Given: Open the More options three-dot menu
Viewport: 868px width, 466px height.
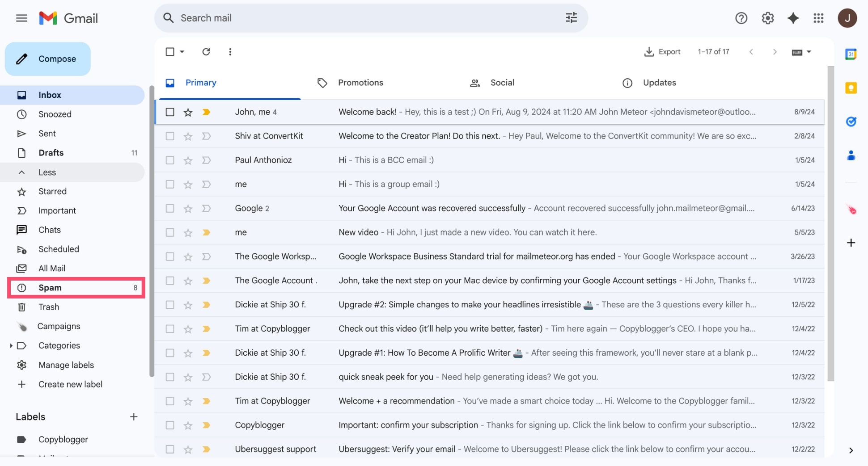Looking at the screenshot, I should tap(230, 52).
